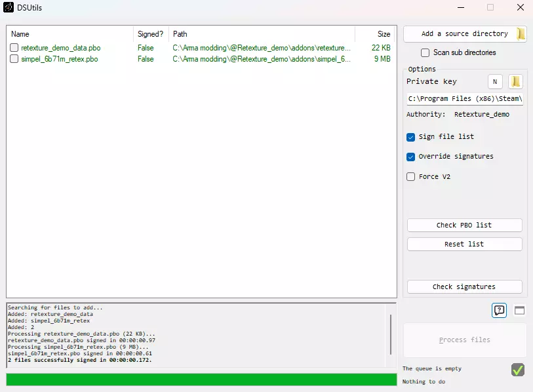533x392 pixels.
Task: Click the 22 KB size cell
Action: 381,48
